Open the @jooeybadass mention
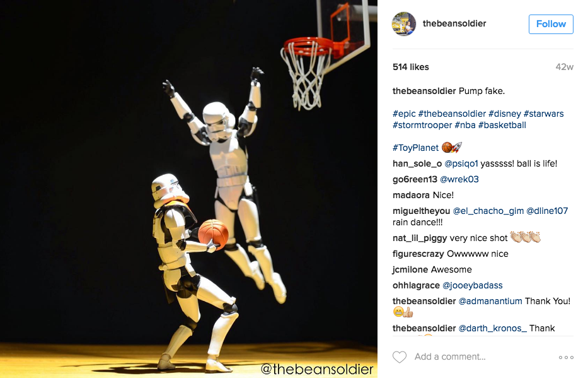The width and height of the screenshot is (588, 378). tap(473, 285)
